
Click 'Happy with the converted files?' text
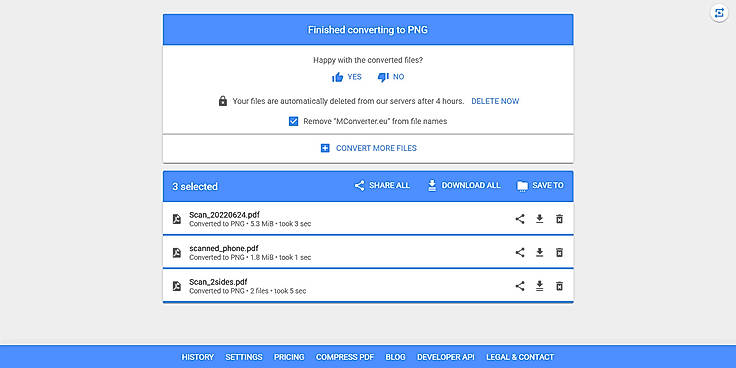[x=368, y=60]
